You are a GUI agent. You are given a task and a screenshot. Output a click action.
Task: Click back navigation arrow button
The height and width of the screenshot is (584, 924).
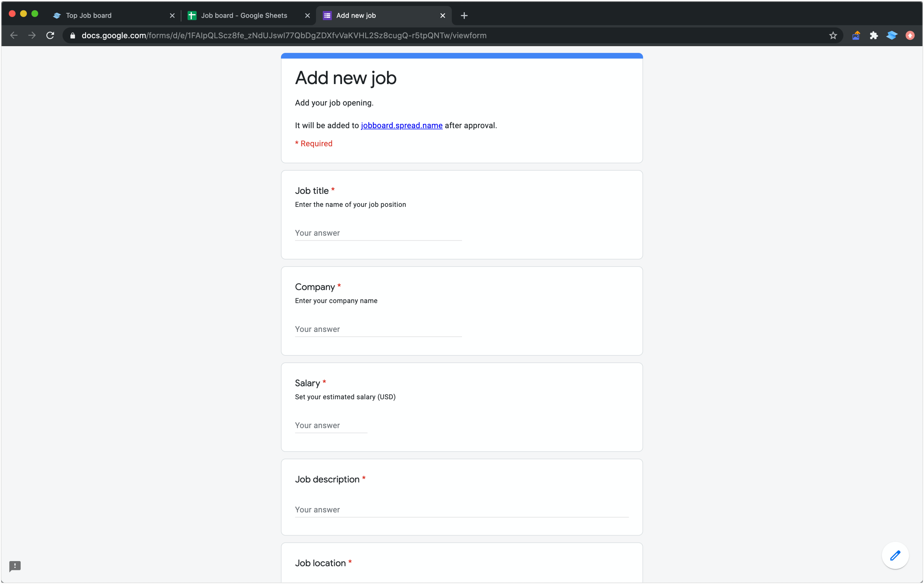coord(14,35)
